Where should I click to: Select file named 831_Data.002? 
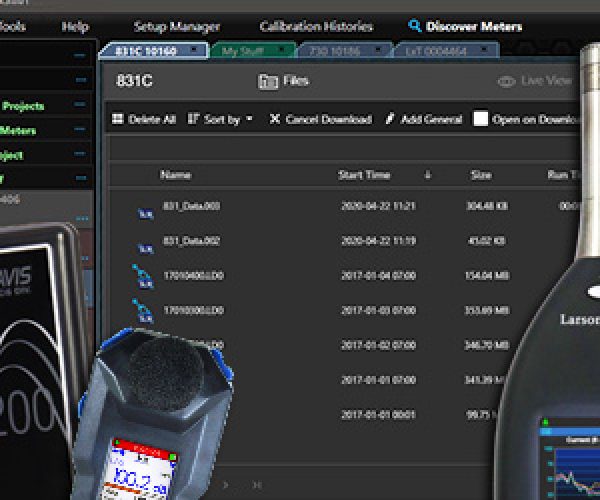pos(192,241)
